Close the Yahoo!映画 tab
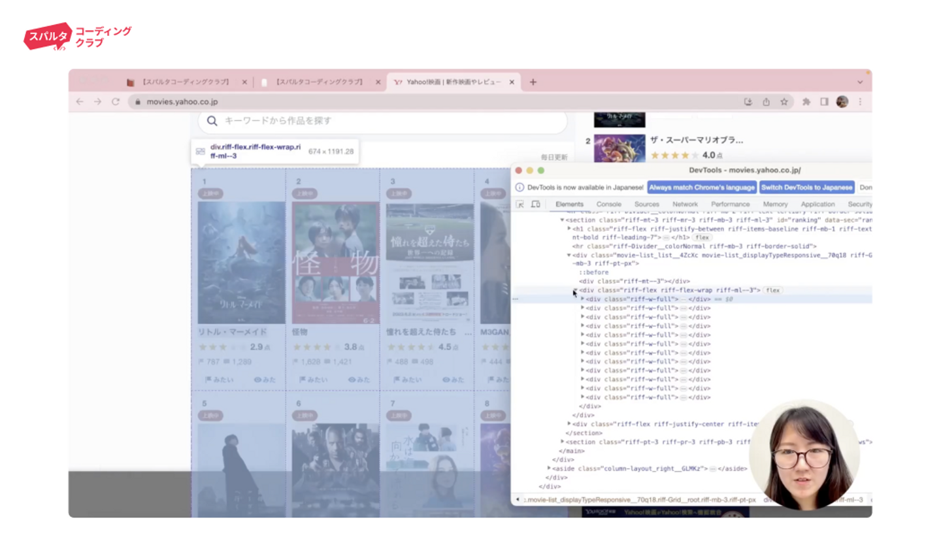941x560 pixels. (512, 82)
